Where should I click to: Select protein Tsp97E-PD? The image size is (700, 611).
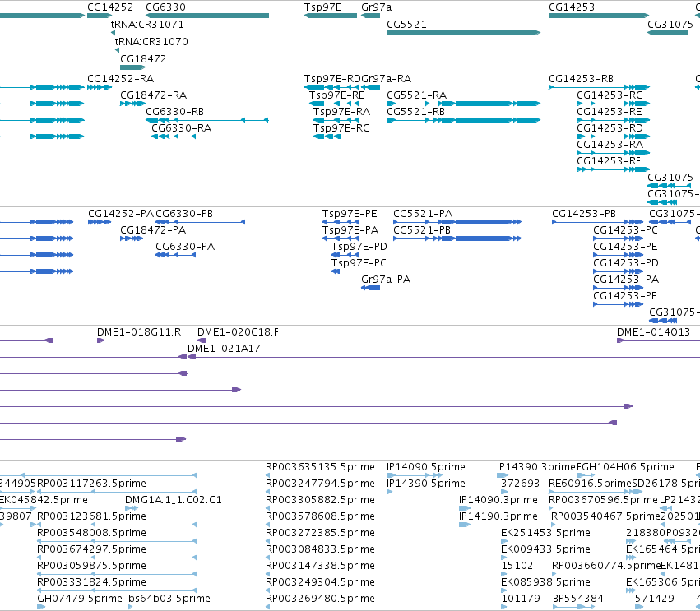click(359, 247)
